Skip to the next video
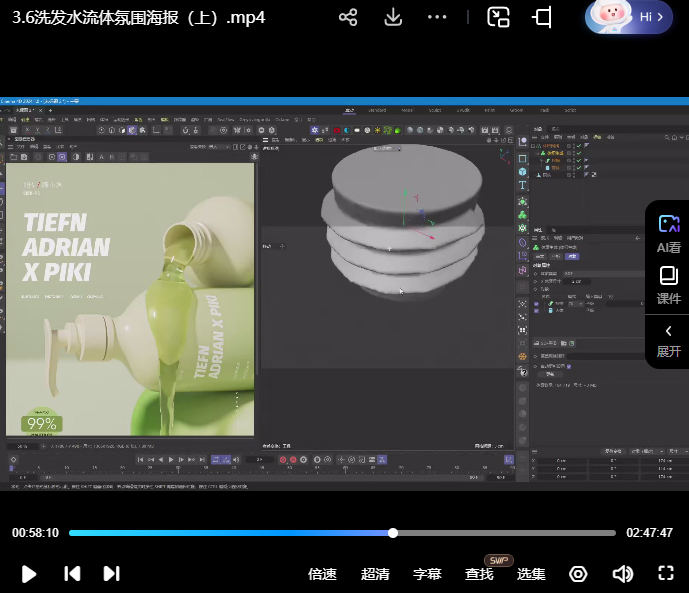Viewport: 689px width, 593px height. tap(111, 573)
